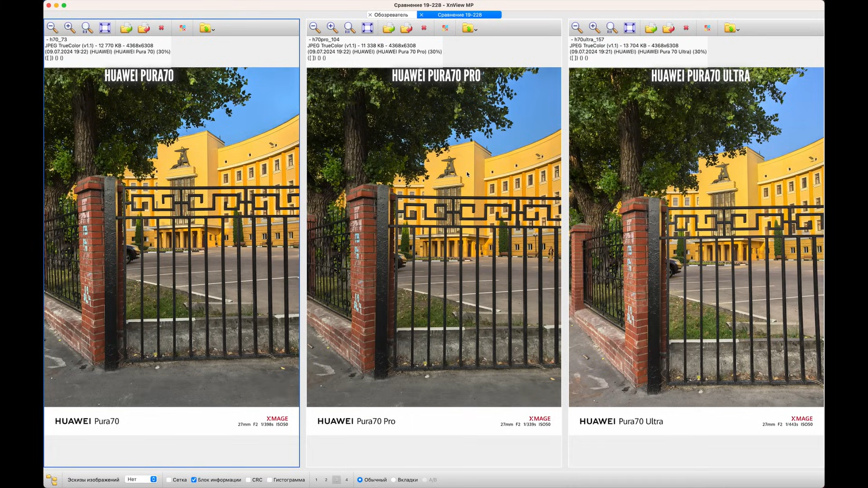Viewport: 868px width, 488px height.
Task: Click the folder tree icon in bottom bar
Action: pyautogui.click(x=52, y=480)
